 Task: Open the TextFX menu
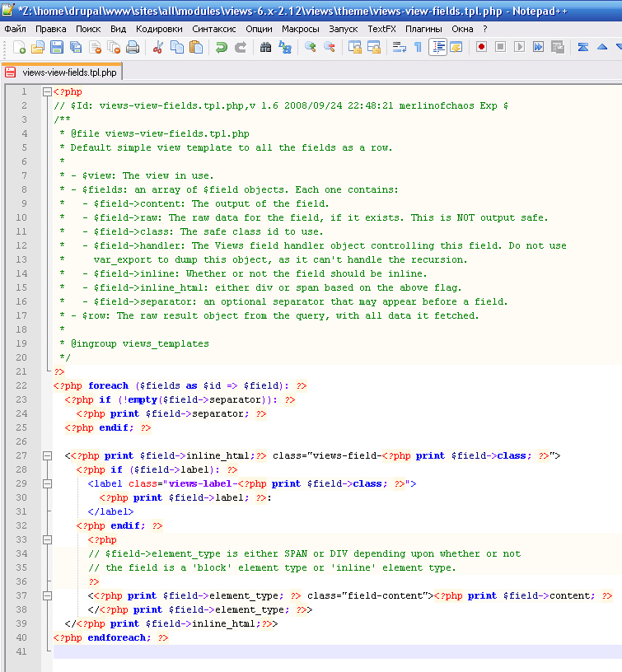pos(381,29)
